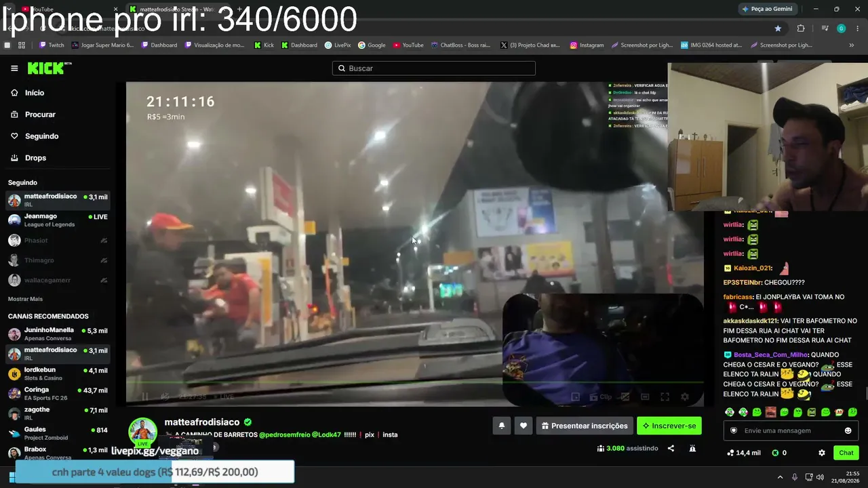Open offline channel Thimagro
This screenshot has height=488, width=868.
58,260
